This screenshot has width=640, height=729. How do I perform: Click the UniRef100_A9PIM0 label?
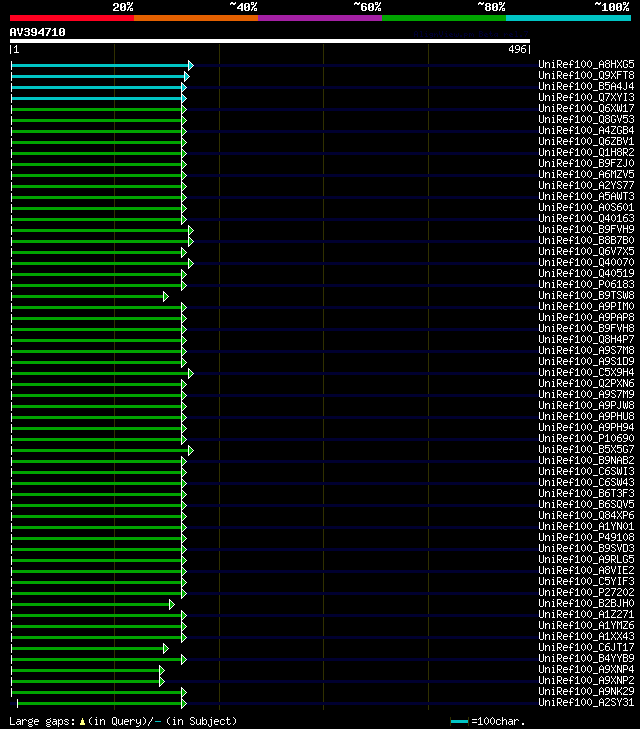[586, 306]
